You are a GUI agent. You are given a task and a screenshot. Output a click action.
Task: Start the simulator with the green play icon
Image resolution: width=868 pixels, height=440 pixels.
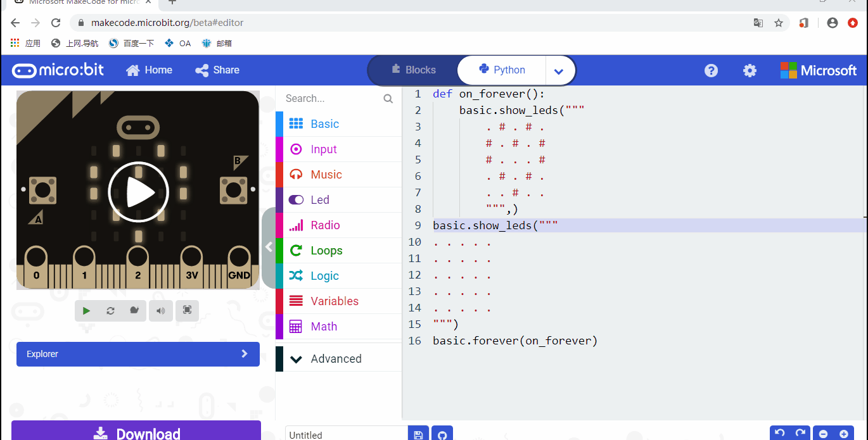coord(86,310)
